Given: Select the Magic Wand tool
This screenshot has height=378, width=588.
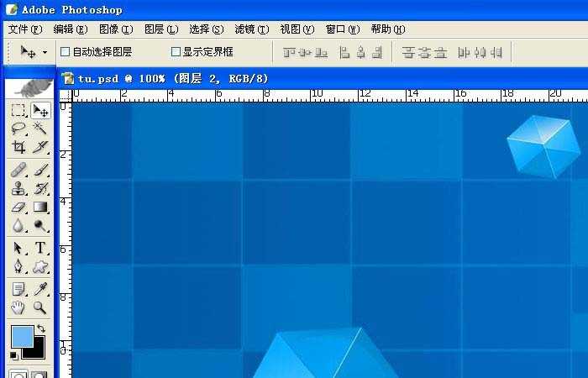Looking at the screenshot, I should click(x=40, y=129).
